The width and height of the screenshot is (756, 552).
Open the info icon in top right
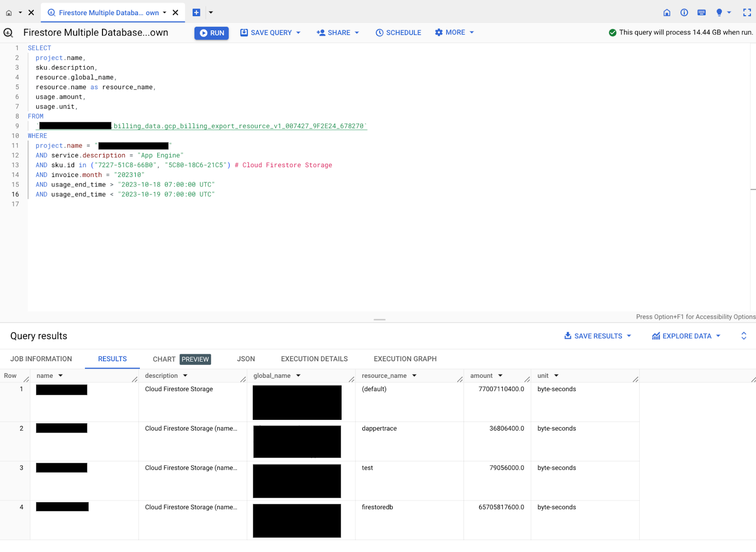(684, 13)
